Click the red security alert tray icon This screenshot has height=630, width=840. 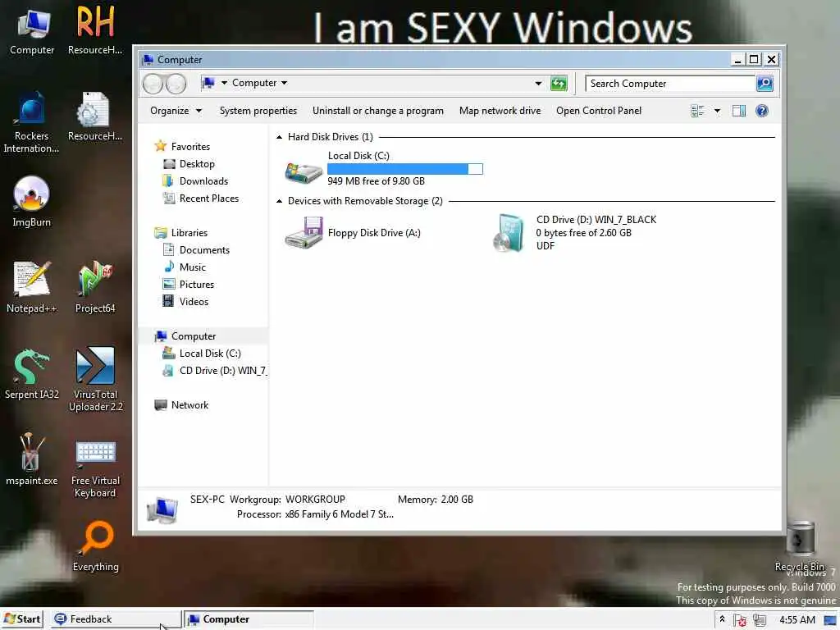741,620
